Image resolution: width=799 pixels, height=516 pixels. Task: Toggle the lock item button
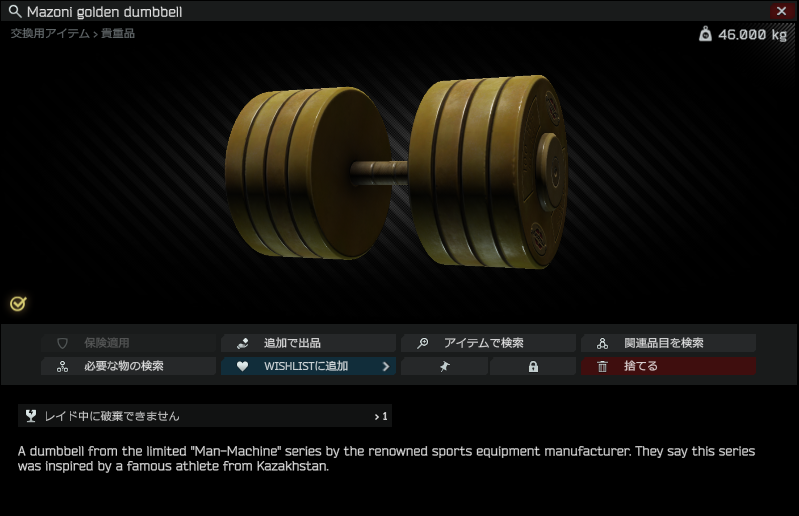(x=533, y=366)
